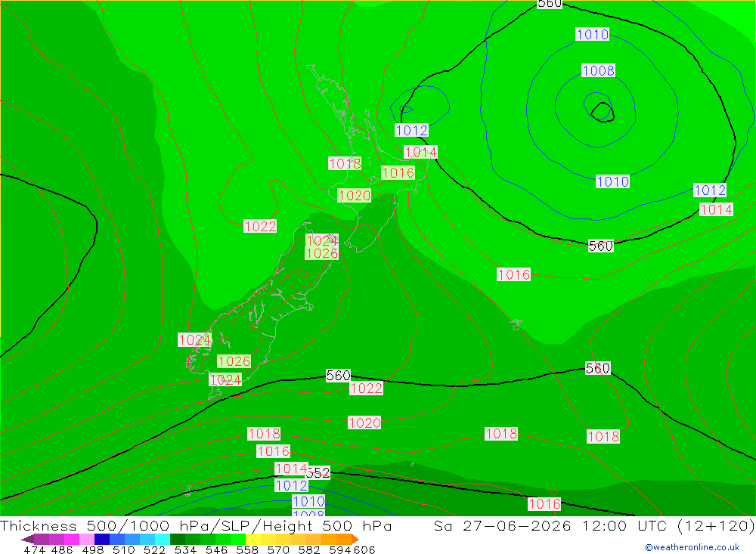Click the 1024 label stacked above 1026 at Cook Strait
Image resolution: width=756 pixels, height=554 pixels.
pos(321,240)
